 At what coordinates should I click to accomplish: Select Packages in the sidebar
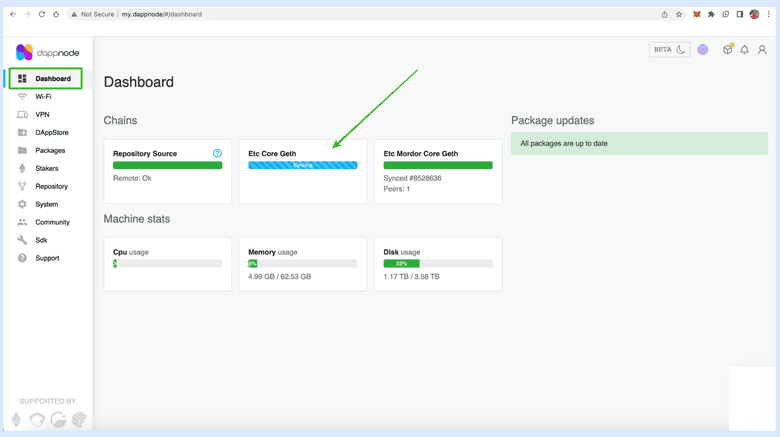[50, 151]
